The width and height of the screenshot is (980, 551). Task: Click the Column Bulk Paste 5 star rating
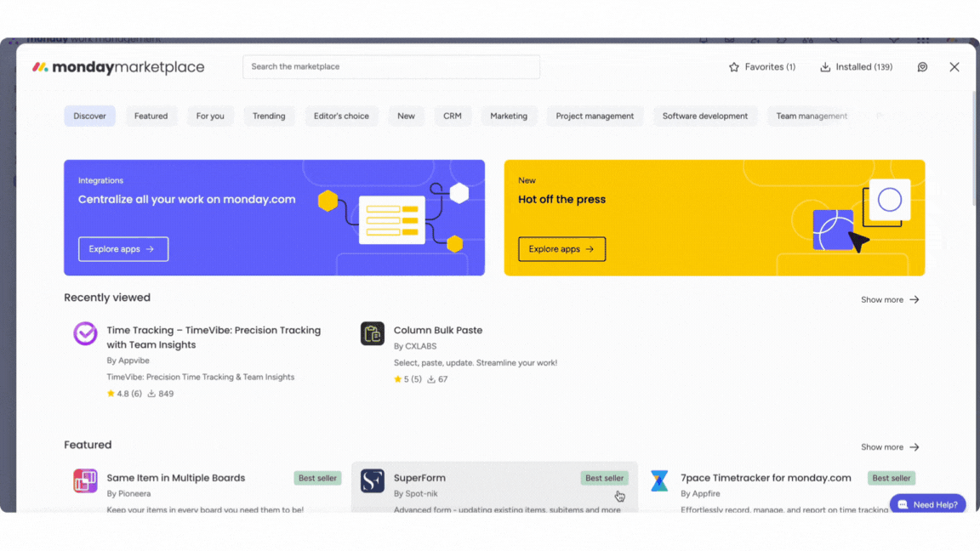click(x=408, y=379)
